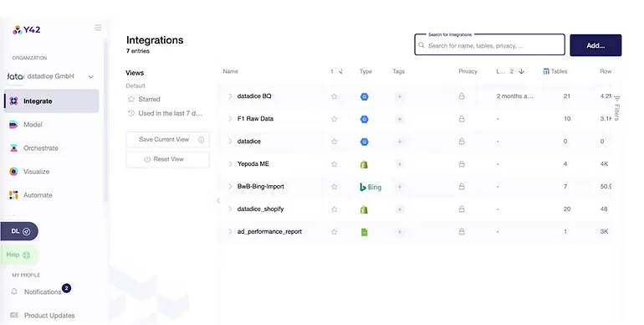Star the F1 Raw Data integration

click(335, 119)
